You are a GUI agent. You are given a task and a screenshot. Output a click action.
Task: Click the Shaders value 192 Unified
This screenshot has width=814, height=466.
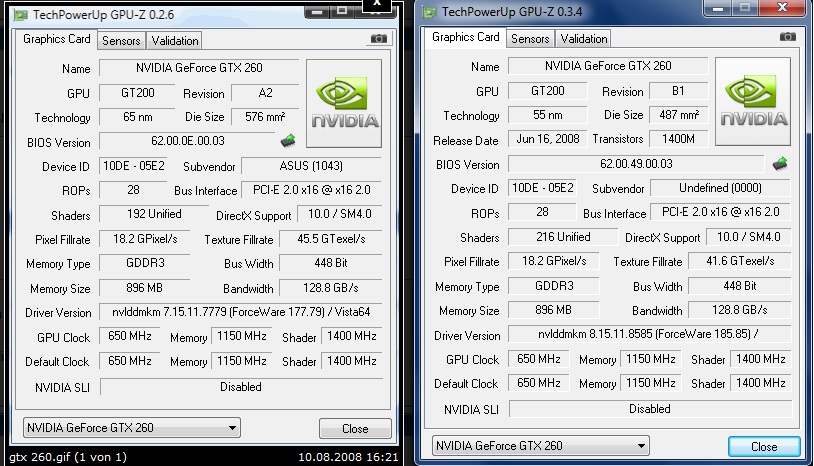154,214
